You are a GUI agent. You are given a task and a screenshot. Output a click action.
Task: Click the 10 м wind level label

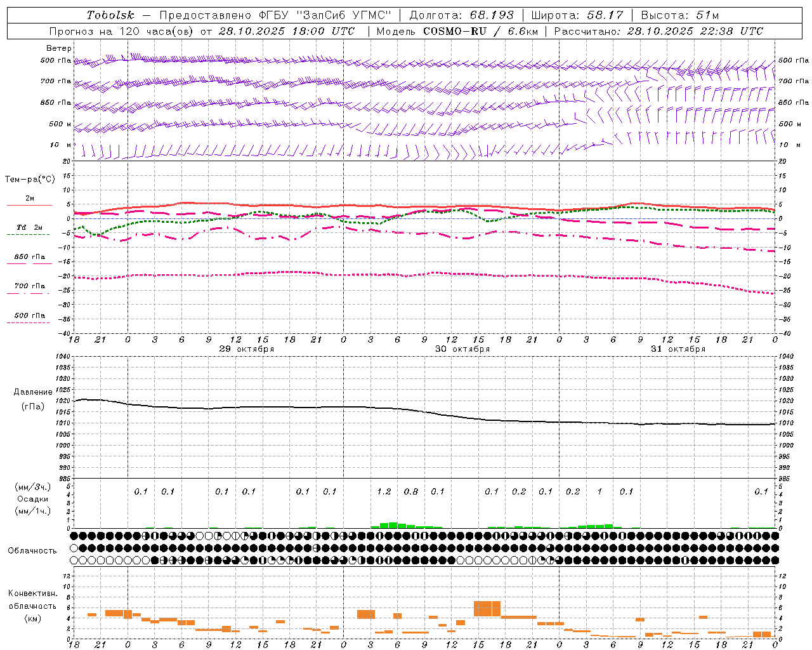(x=61, y=145)
